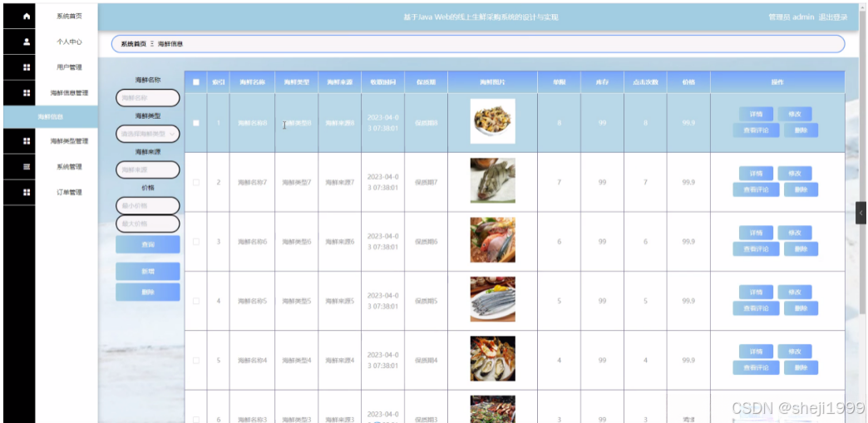The height and width of the screenshot is (423, 868).
Task: Click the fish plate image in row 海鲜名称5
Action: [x=493, y=299]
